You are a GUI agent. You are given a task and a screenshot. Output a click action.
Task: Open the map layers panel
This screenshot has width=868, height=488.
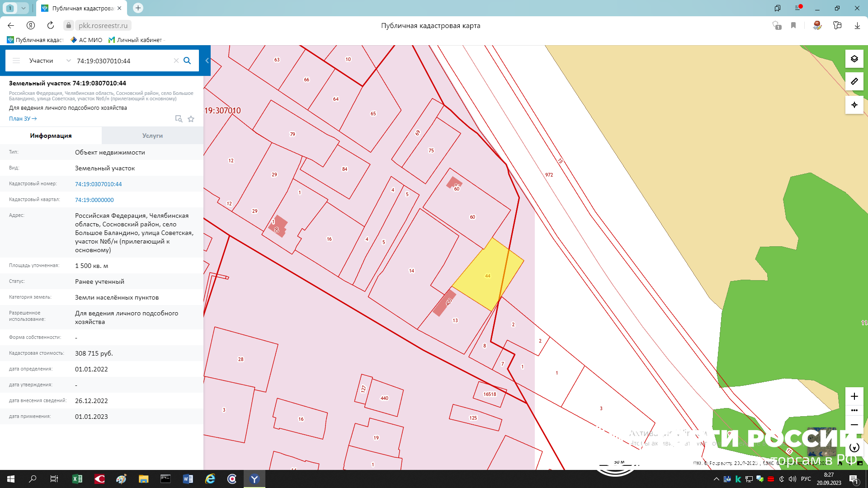click(854, 59)
